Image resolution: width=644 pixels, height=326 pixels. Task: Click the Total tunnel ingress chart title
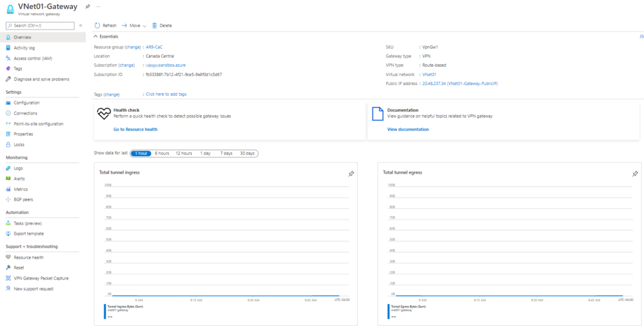[119, 172]
